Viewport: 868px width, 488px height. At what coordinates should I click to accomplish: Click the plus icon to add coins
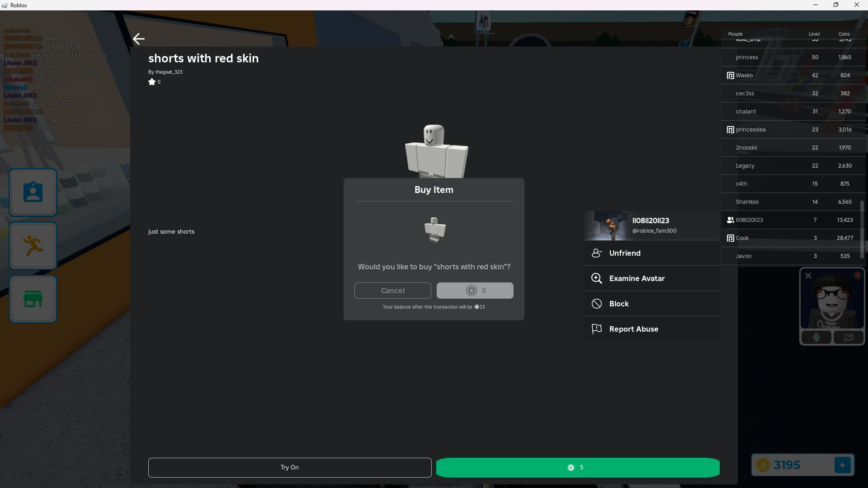click(x=843, y=465)
